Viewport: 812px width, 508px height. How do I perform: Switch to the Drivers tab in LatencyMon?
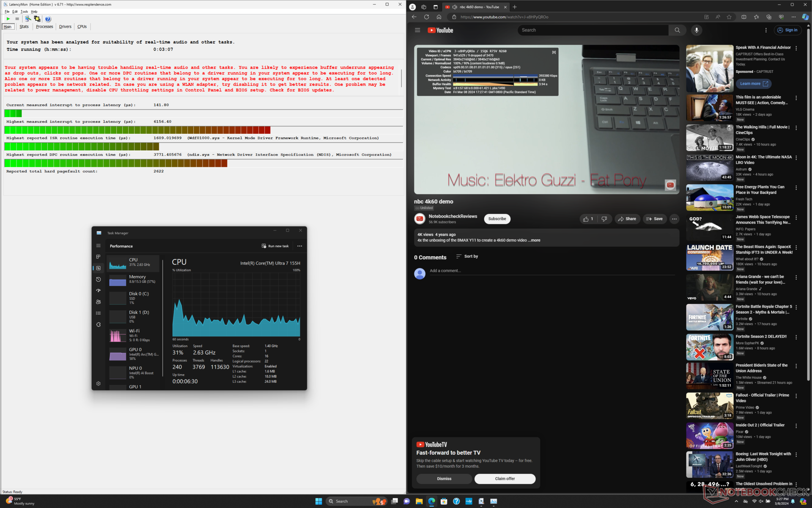pyautogui.click(x=65, y=27)
